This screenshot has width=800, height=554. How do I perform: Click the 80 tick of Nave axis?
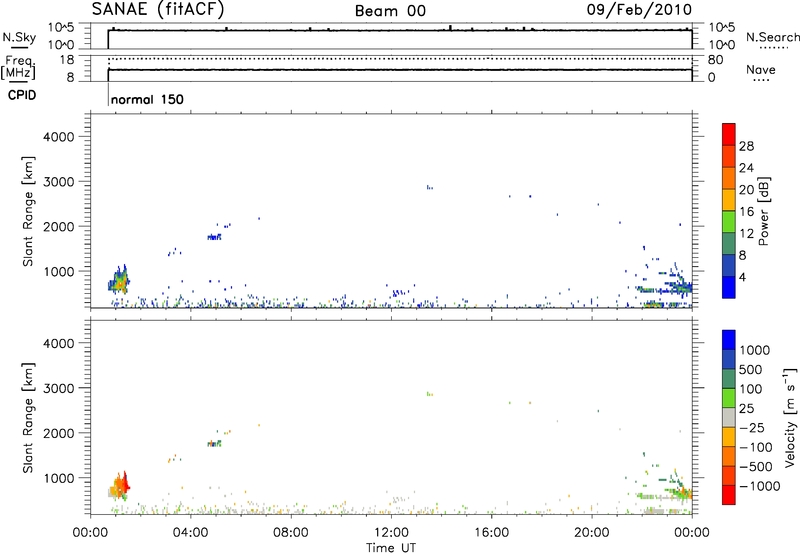(715, 60)
